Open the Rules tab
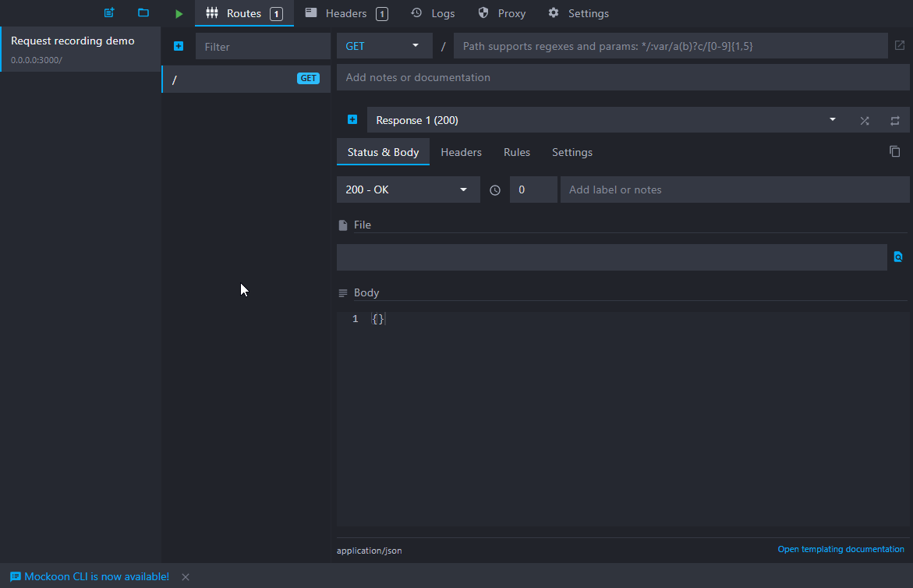Image resolution: width=913 pixels, height=588 pixels. (517, 152)
